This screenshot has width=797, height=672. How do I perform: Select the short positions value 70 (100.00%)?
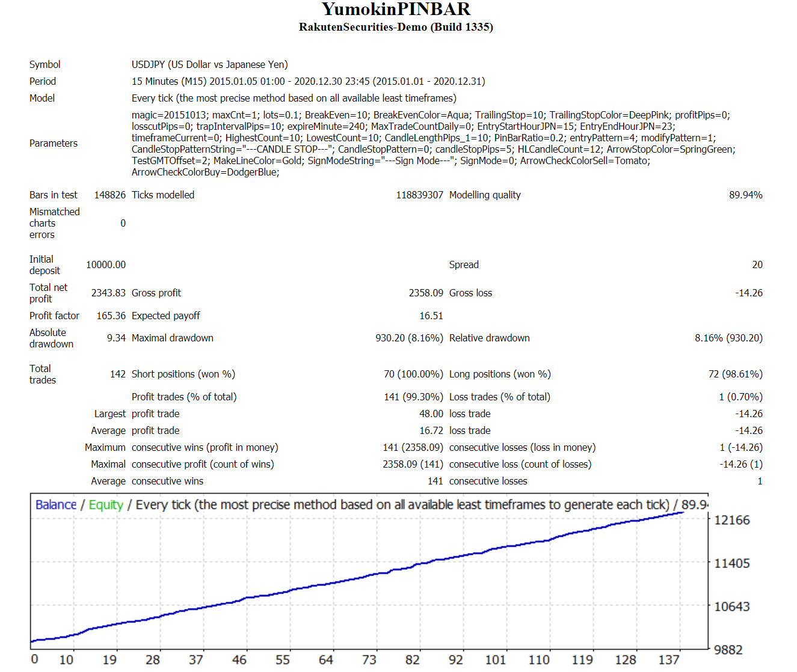point(413,374)
